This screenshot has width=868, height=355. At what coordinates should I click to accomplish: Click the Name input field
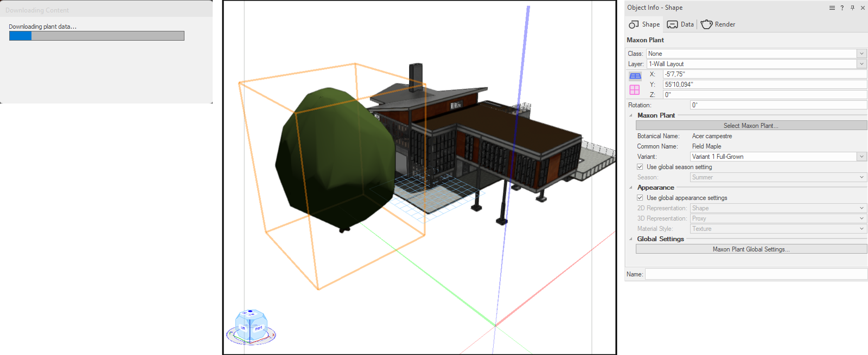756,274
